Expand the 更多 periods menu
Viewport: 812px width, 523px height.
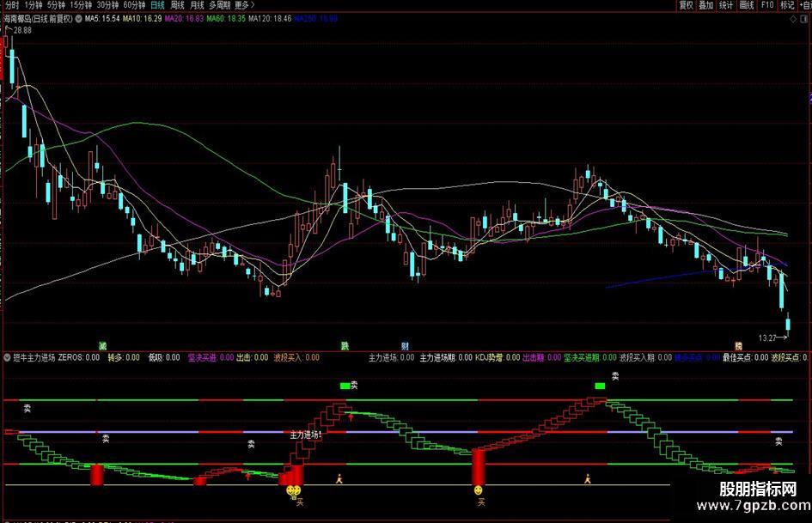pos(244,5)
